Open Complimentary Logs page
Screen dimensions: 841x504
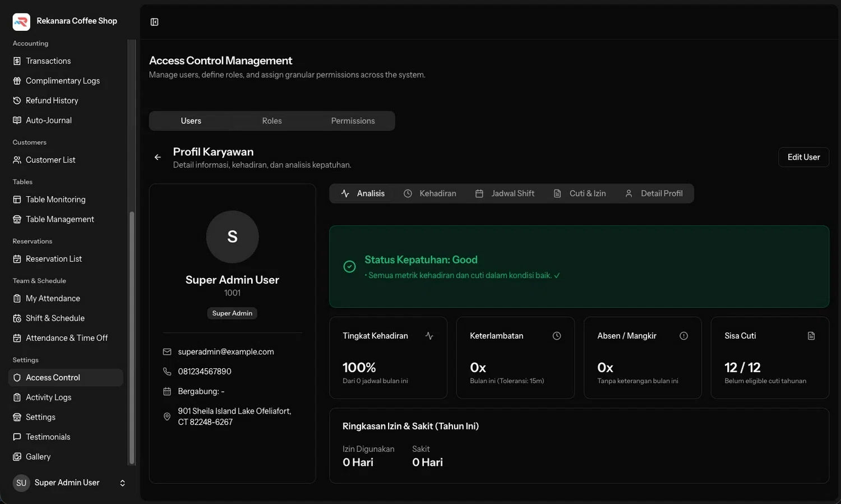pos(66,81)
